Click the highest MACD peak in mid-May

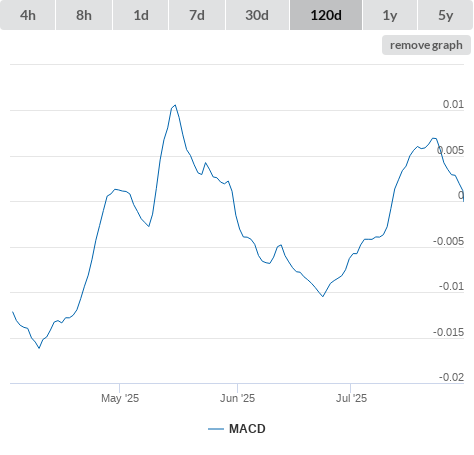click(x=175, y=105)
